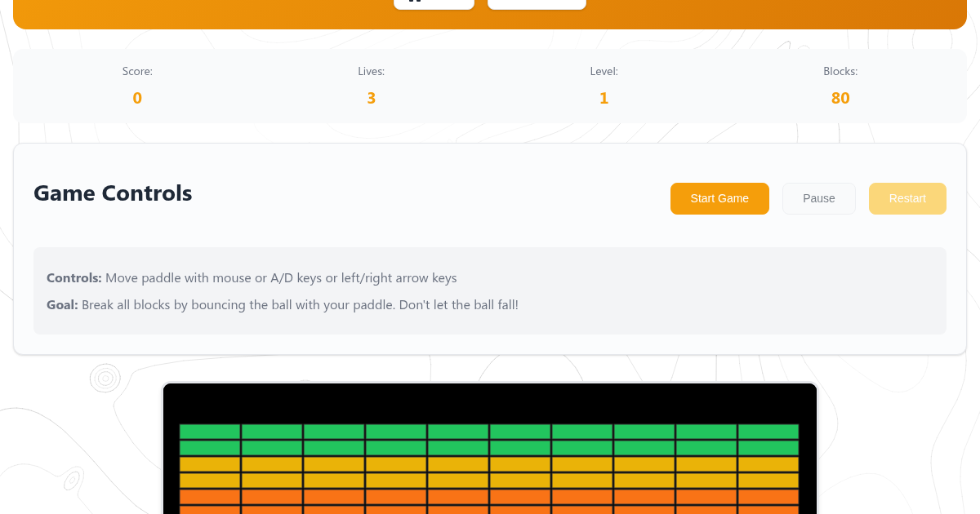The image size is (980, 514).
Task: Click the left white button in orange header
Action: [x=434, y=3]
